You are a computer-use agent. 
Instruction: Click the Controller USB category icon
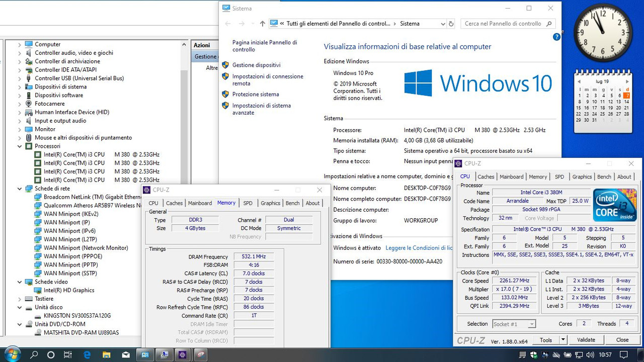click(x=29, y=78)
